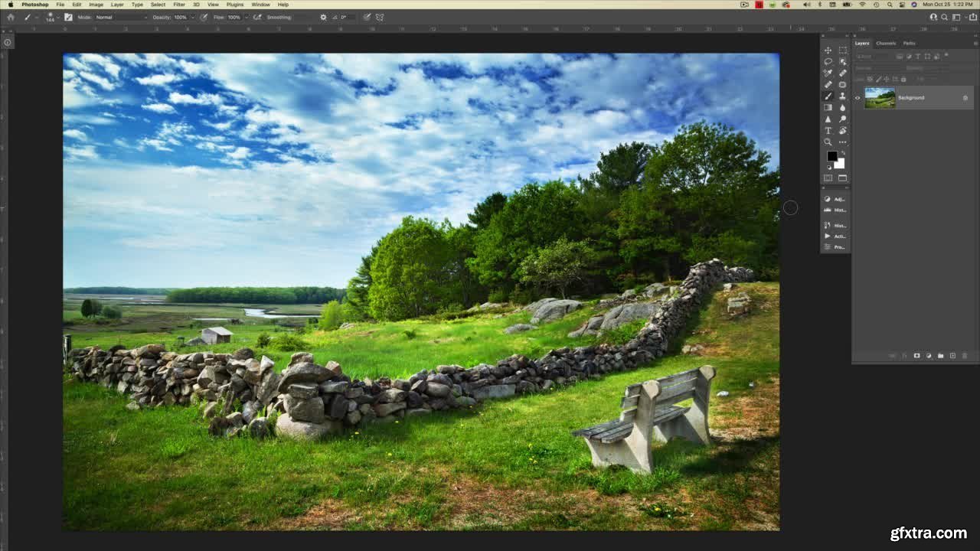Switch to the Channels tab
This screenshot has width=980, height=551.
click(x=886, y=43)
